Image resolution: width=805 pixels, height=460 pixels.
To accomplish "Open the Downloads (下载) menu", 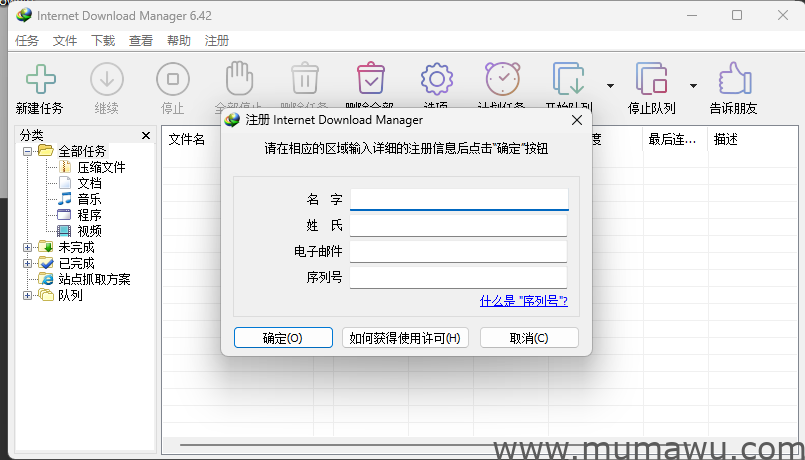I will pyautogui.click(x=103, y=41).
